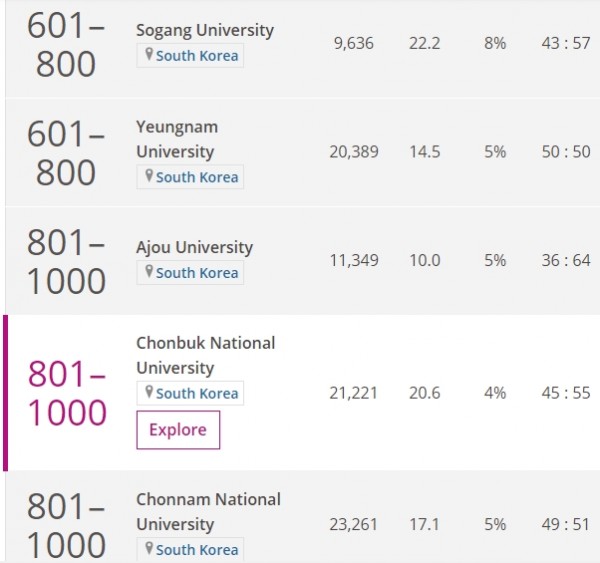Click the location pin icon under Yeungnam University
Viewport: 600px width, 563px height.
point(149,176)
